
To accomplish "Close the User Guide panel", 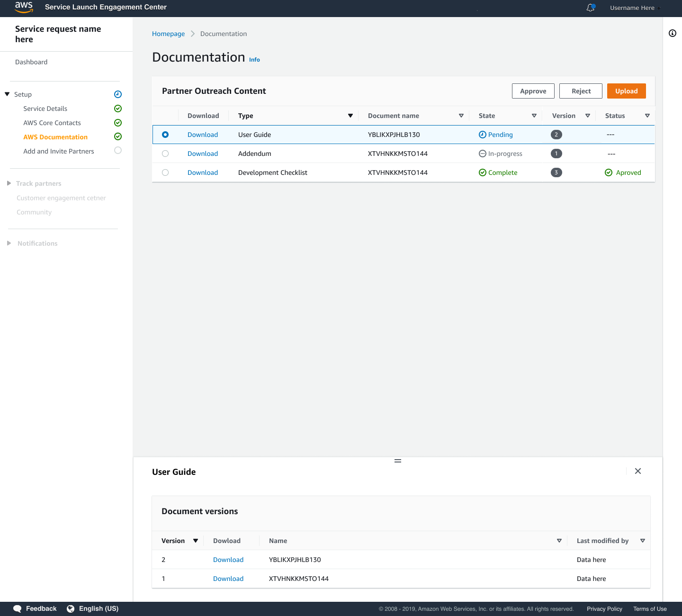I will [638, 471].
